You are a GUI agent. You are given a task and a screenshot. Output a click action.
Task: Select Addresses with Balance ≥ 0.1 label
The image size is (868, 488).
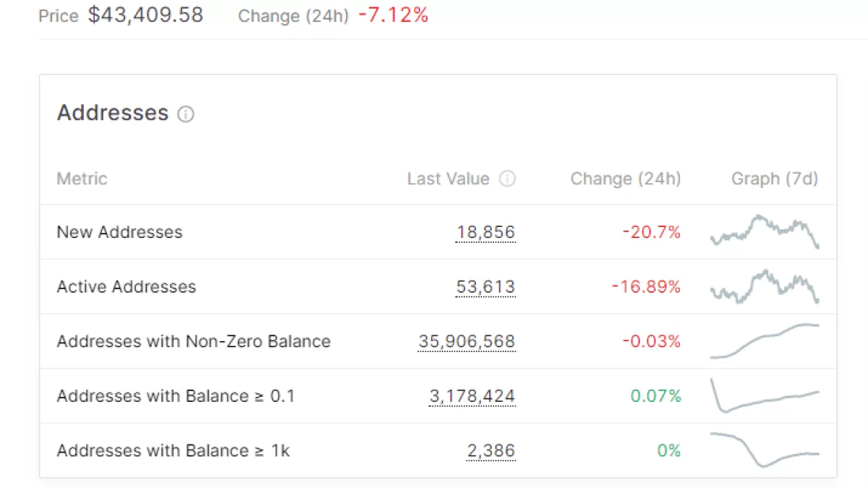pos(176,396)
